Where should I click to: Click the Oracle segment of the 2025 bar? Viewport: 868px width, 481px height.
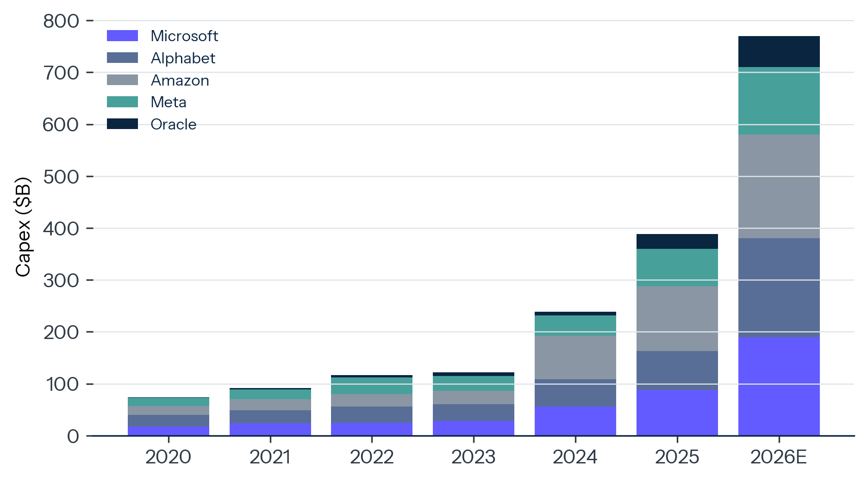(x=677, y=242)
